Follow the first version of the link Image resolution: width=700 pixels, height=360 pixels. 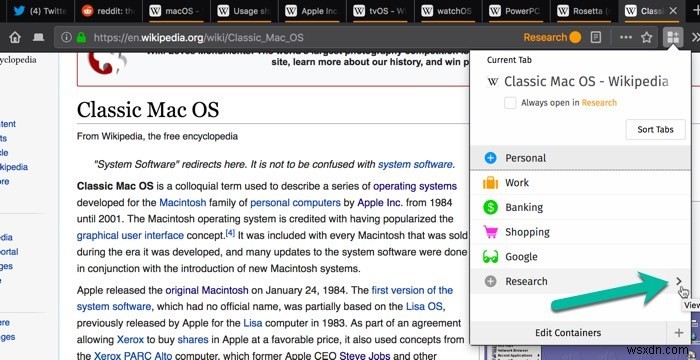(412, 290)
